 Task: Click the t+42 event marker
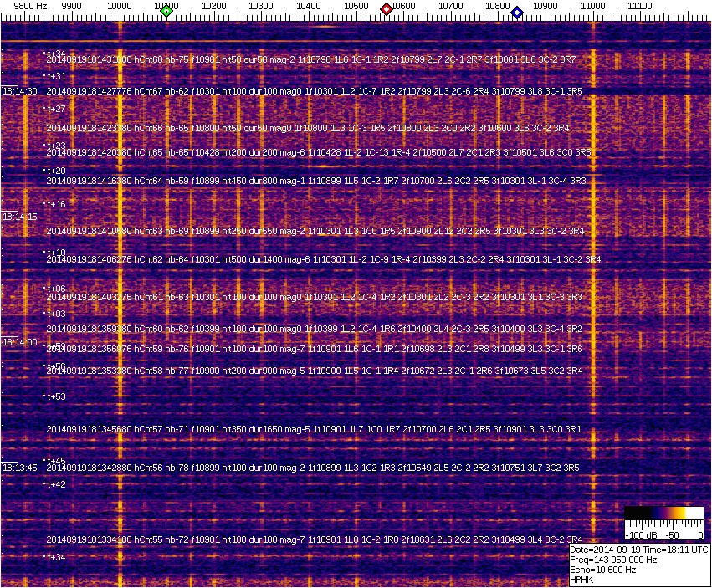click(x=55, y=484)
